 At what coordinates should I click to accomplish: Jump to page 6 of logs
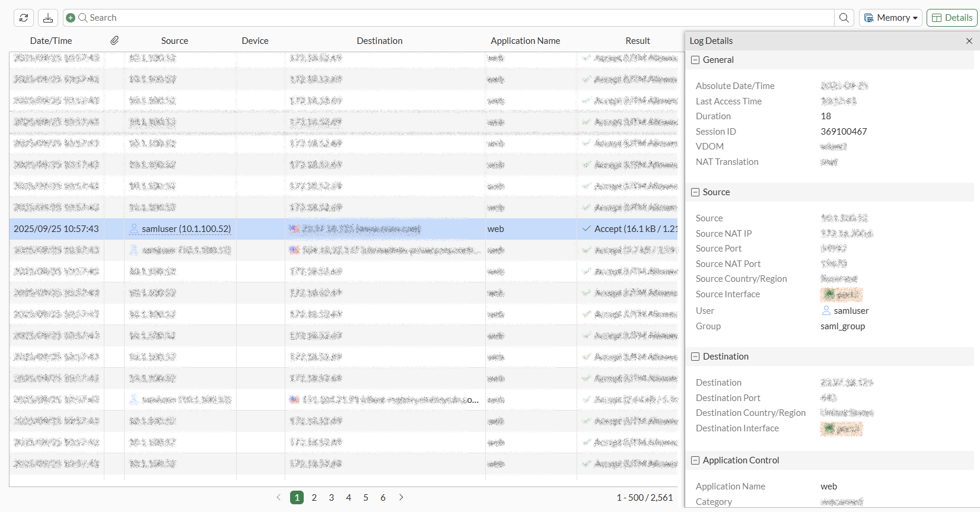coord(383,497)
